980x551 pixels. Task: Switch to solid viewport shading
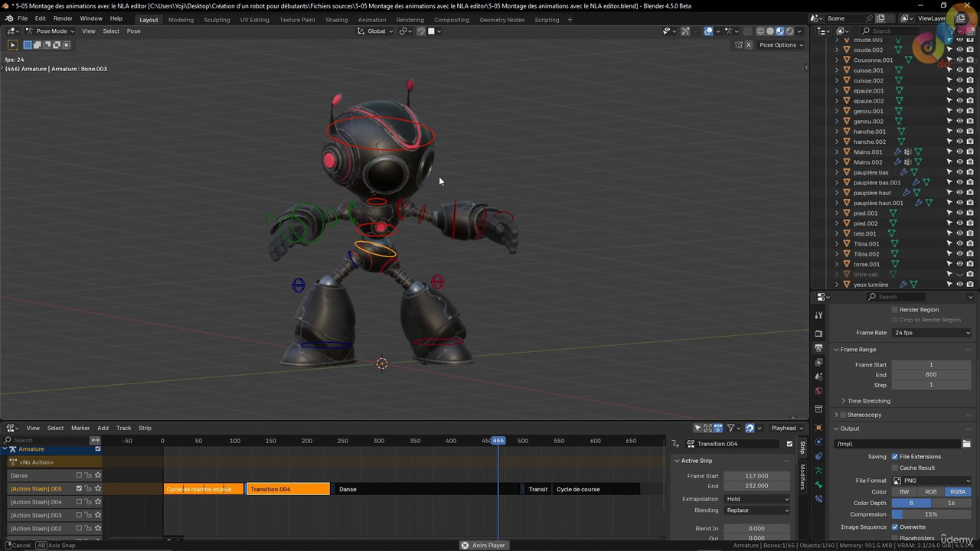770,31
